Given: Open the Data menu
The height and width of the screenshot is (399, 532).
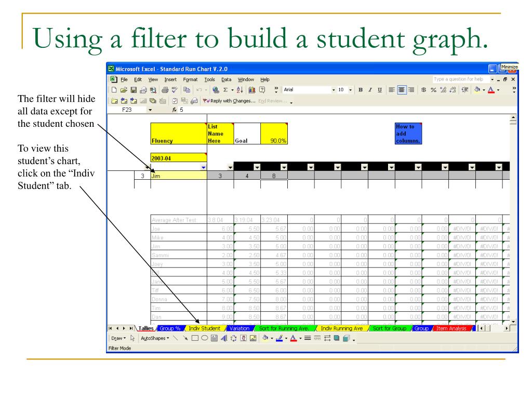Looking at the screenshot, I should [227, 79].
